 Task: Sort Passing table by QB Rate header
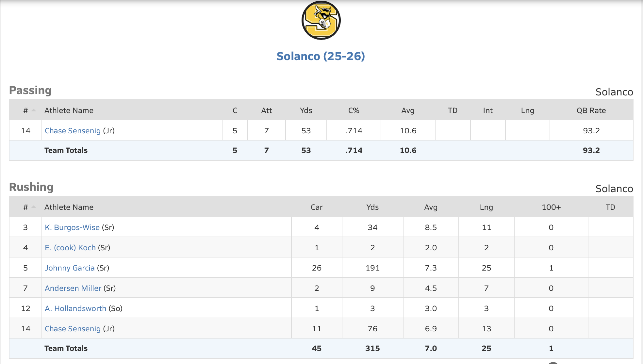[591, 110]
